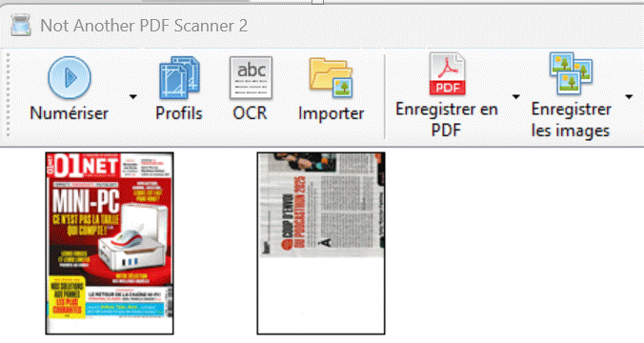The height and width of the screenshot is (343, 644).
Task: Click the scanner app icon in title bar
Action: pos(21,26)
